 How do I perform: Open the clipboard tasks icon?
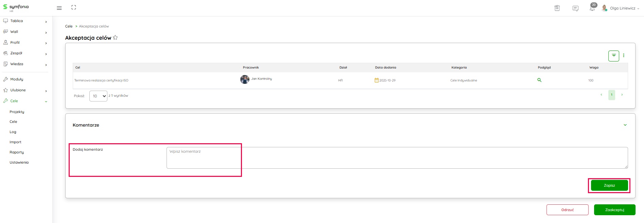557,8
